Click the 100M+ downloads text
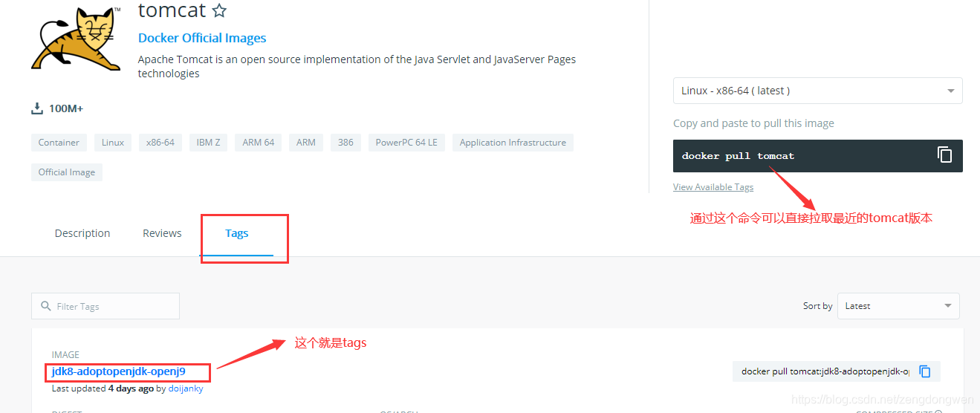 pyautogui.click(x=66, y=108)
